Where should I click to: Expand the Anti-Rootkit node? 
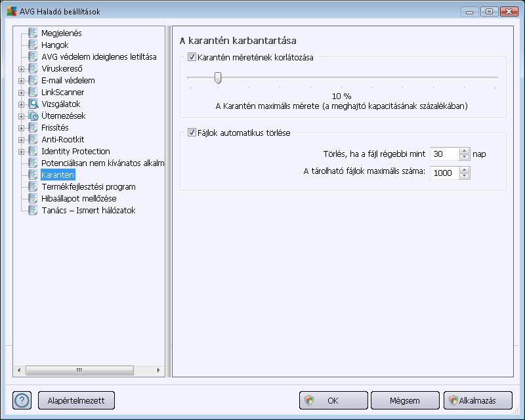[21, 140]
